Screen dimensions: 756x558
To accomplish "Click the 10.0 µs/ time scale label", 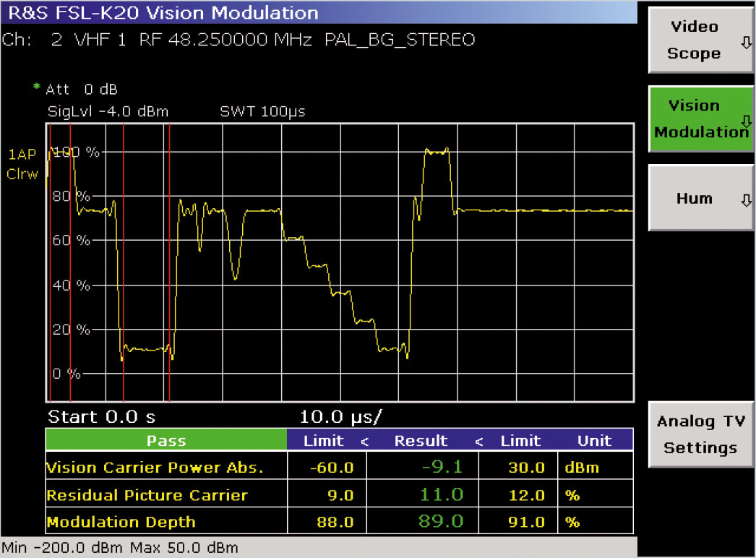I will [x=340, y=417].
